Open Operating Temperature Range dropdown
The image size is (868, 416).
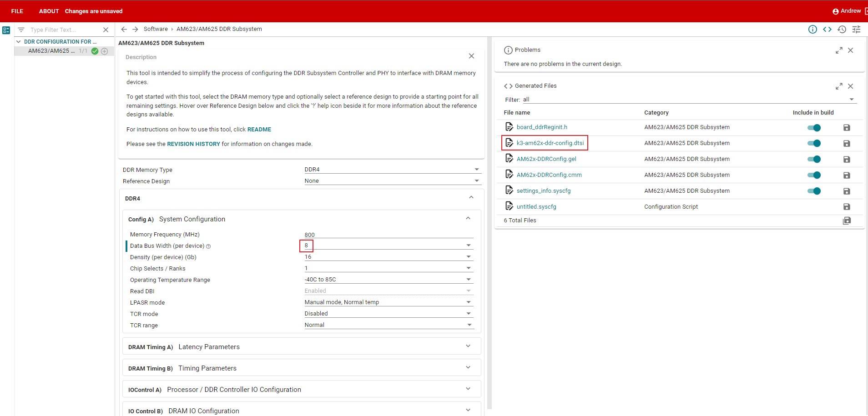389,280
